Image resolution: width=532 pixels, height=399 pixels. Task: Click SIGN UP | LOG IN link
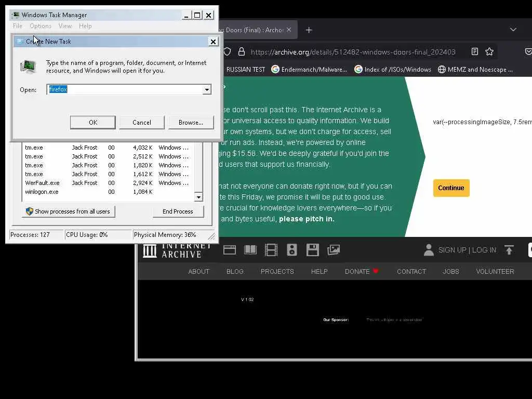click(x=467, y=250)
